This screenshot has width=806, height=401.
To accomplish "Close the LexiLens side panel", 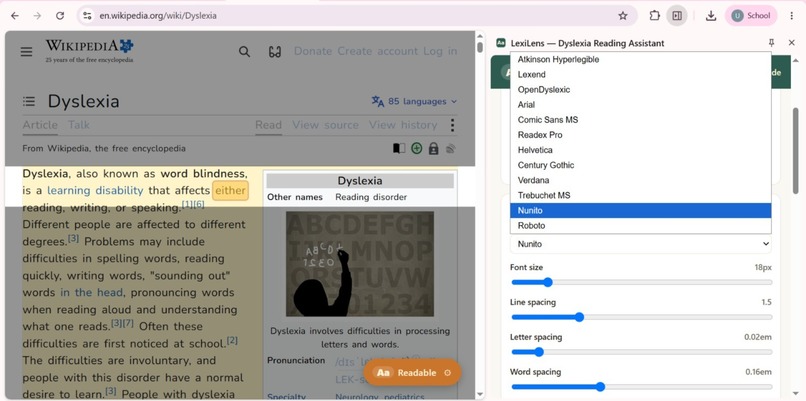I will click(x=792, y=43).
